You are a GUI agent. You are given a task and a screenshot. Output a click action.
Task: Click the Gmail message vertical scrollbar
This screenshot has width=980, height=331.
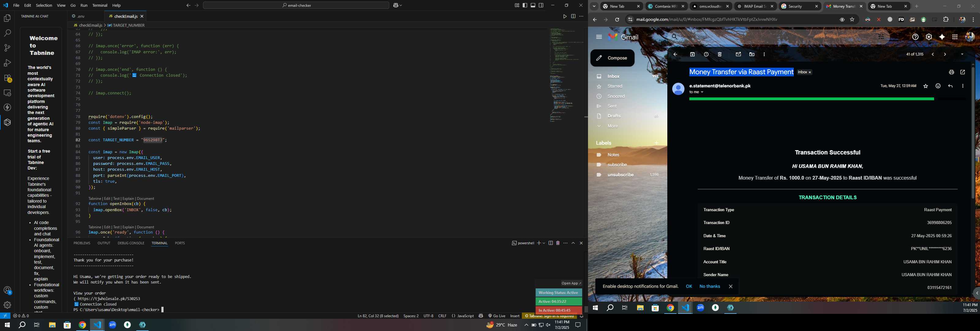coord(973,133)
